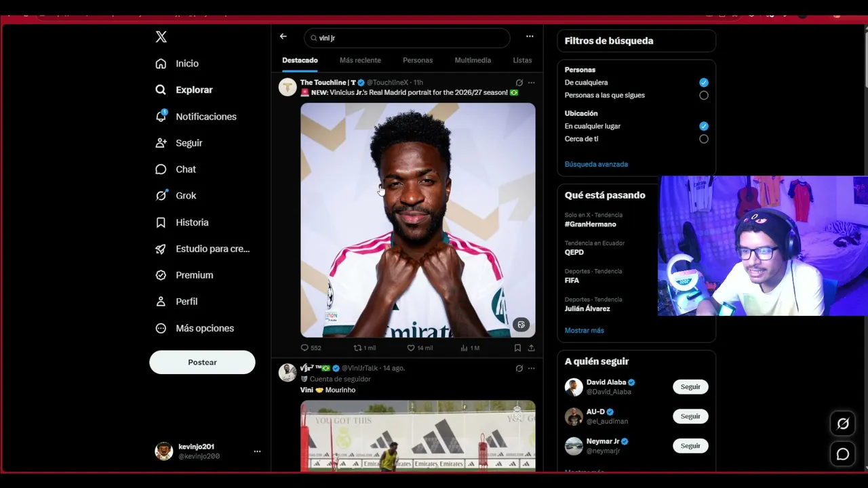Open Notificaciones bell in sidebar
The image size is (868, 488).
pyautogui.click(x=195, y=117)
